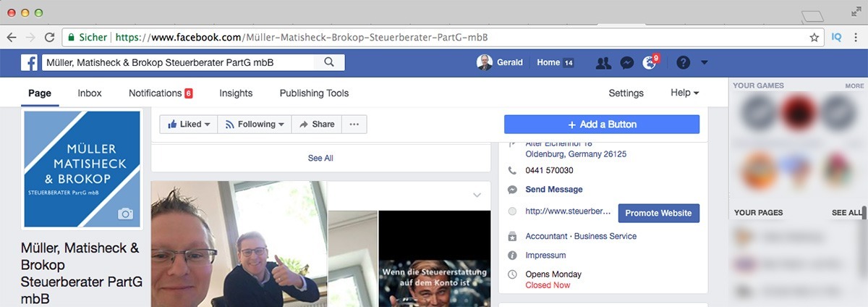Click browser back arrow
The image size is (868, 307).
pyautogui.click(x=12, y=37)
